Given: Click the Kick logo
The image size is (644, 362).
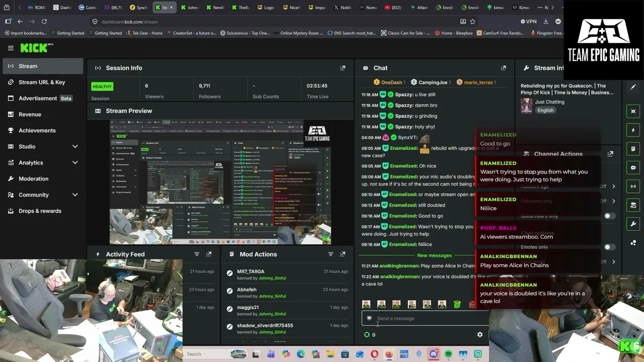Looking at the screenshot, I should tap(33, 48).
